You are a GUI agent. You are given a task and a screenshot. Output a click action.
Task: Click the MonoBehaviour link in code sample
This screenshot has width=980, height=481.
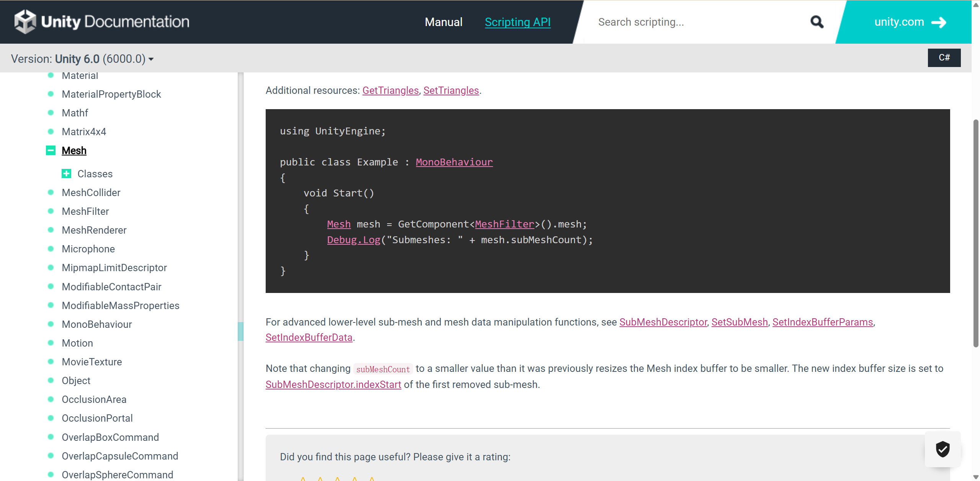click(454, 162)
